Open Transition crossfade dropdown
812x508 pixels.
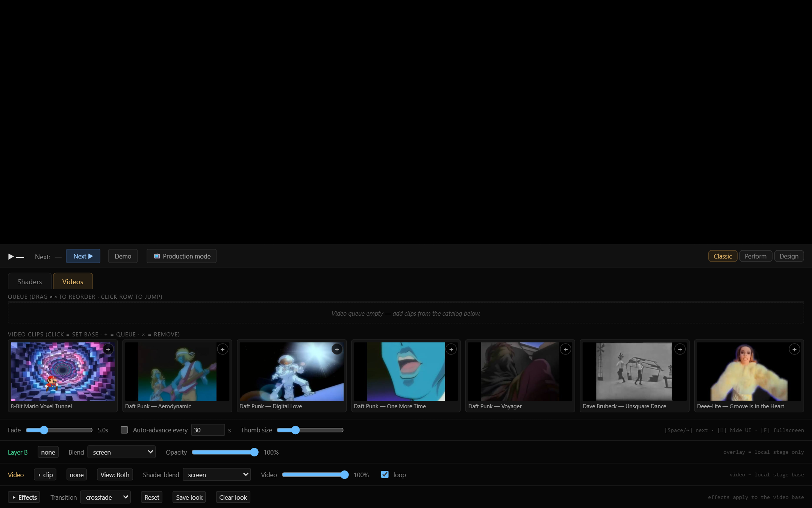[105, 497]
